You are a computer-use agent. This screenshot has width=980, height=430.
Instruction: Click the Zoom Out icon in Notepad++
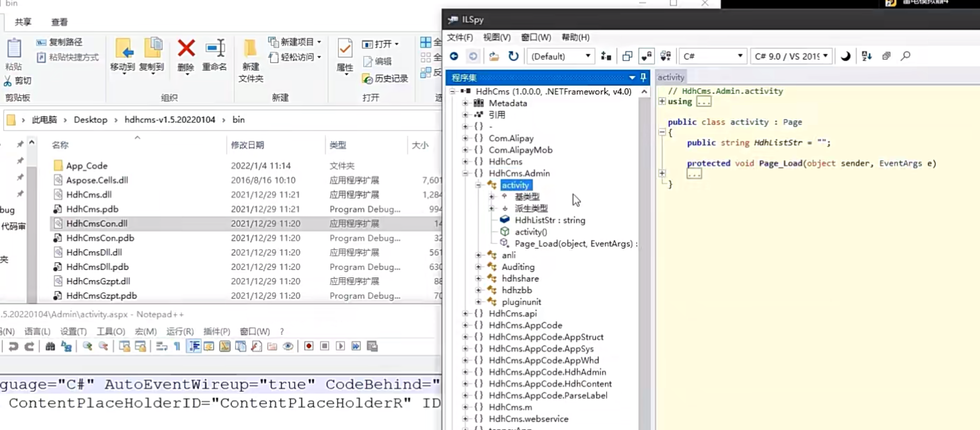[103, 346]
